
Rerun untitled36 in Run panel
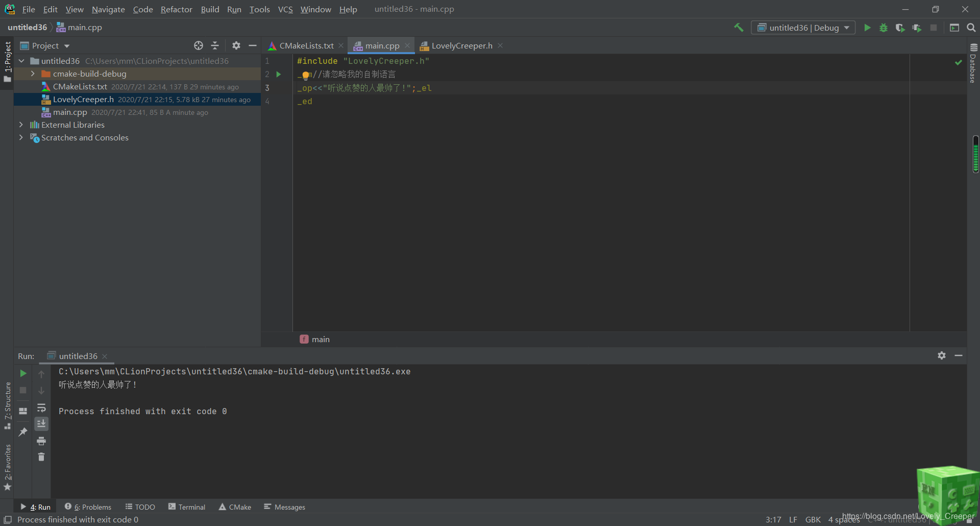(x=23, y=374)
